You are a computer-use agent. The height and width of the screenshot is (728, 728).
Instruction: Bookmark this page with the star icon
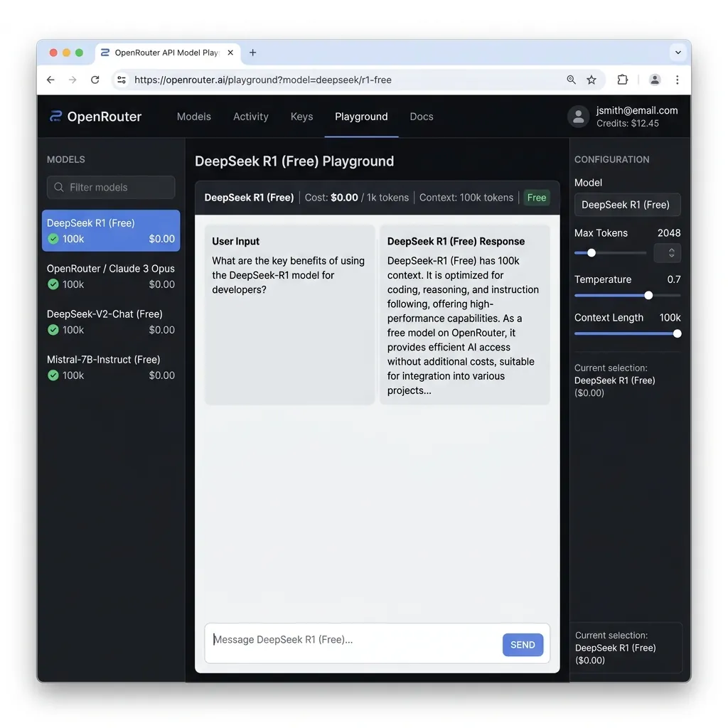tap(591, 80)
